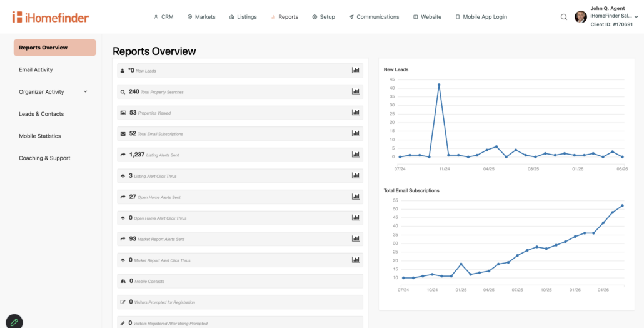Display chart for Market Report Alerts Sent

(356, 238)
